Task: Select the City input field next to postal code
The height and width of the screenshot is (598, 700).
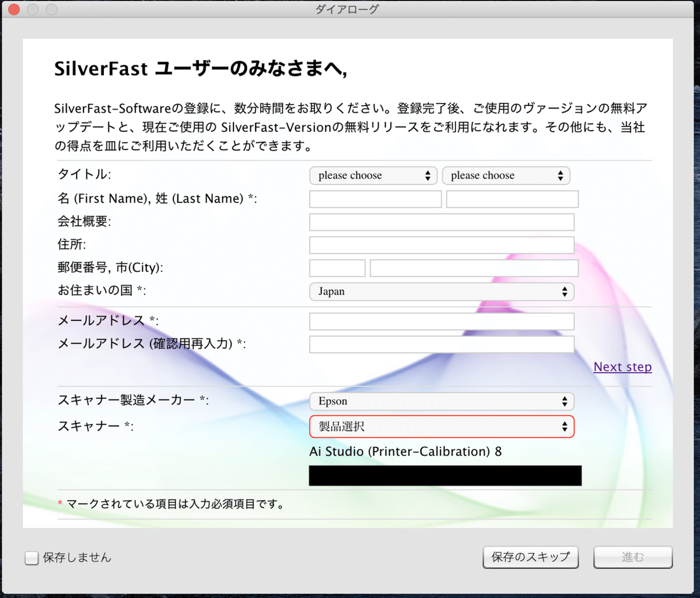Action: pyautogui.click(x=474, y=268)
